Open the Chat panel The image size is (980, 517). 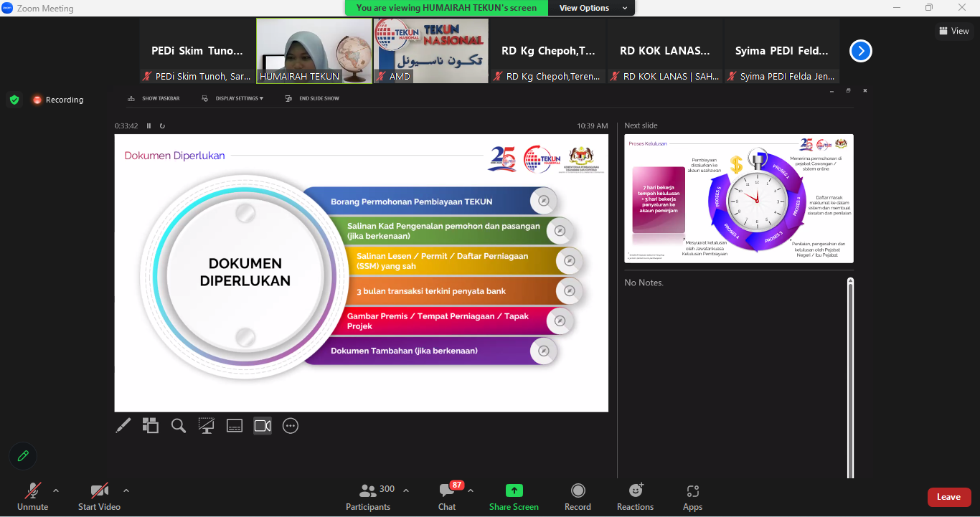click(447, 496)
